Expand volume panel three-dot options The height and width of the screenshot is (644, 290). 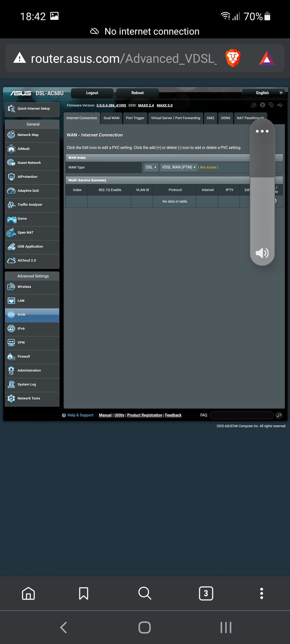(x=262, y=131)
